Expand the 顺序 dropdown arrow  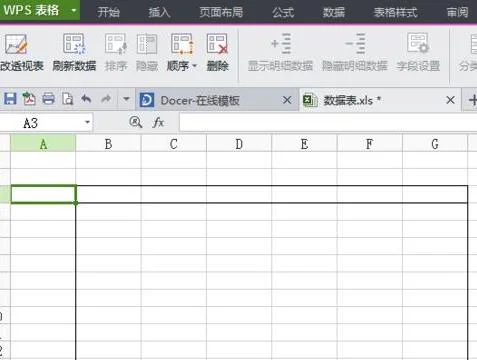(194, 66)
